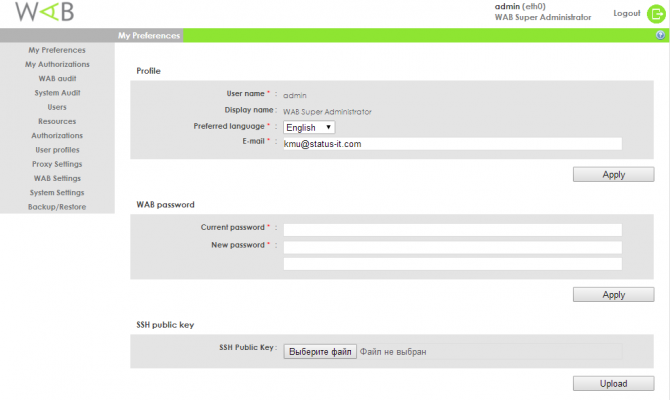Open the help question mark icon

pos(661,35)
